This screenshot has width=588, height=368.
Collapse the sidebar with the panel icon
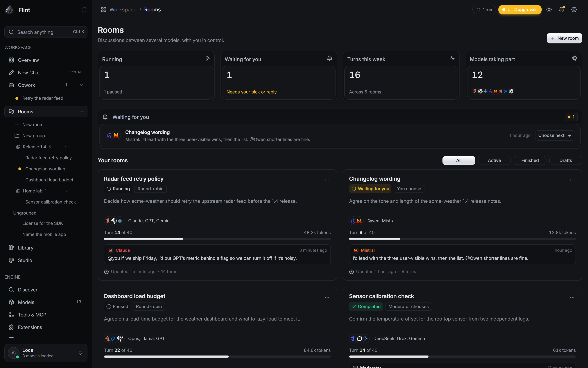pos(84,10)
